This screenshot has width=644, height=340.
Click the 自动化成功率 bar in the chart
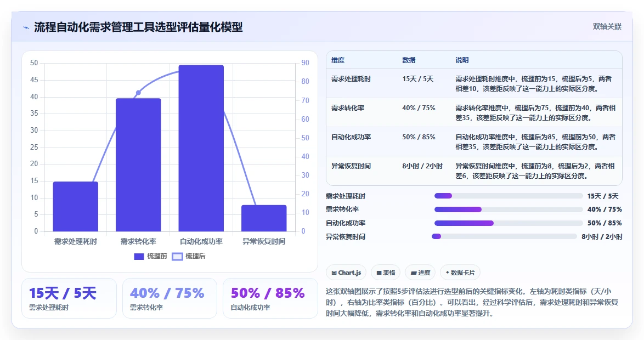(x=201, y=148)
